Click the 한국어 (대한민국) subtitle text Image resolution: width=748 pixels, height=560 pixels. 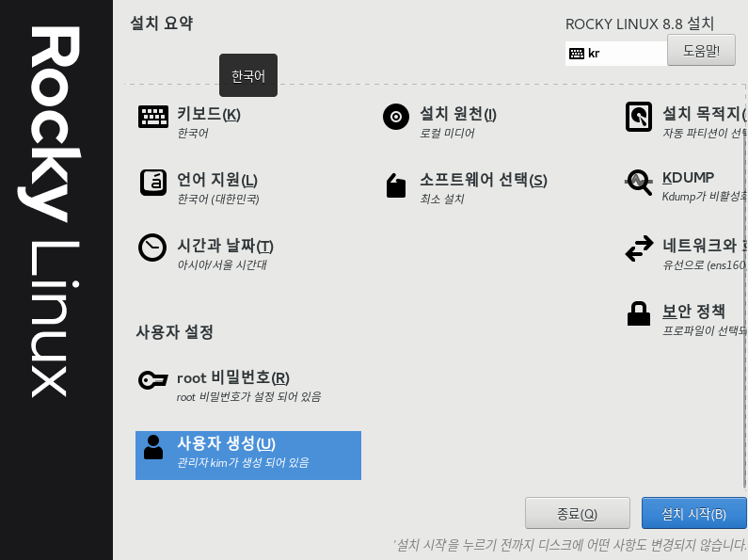[x=218, y=199]
